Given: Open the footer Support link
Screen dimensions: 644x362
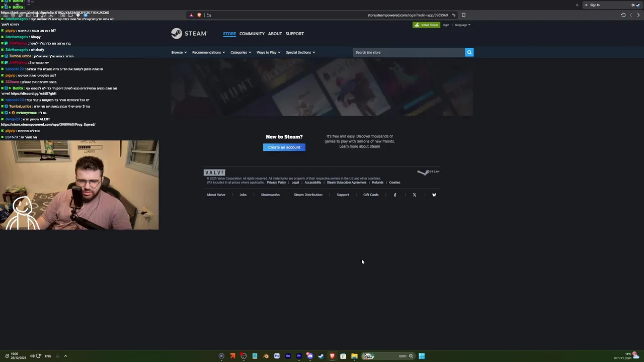Looking at the screenshot, I should click(343, 195).
